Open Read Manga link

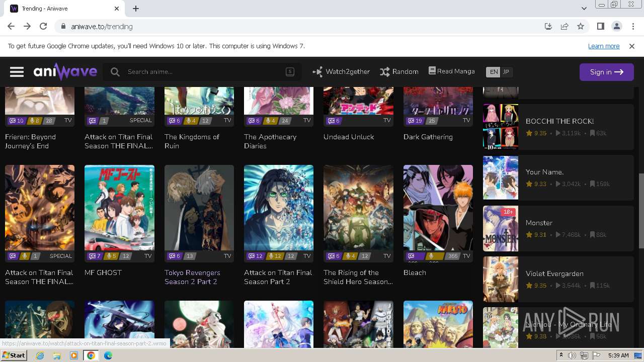(x=451, y=71)
